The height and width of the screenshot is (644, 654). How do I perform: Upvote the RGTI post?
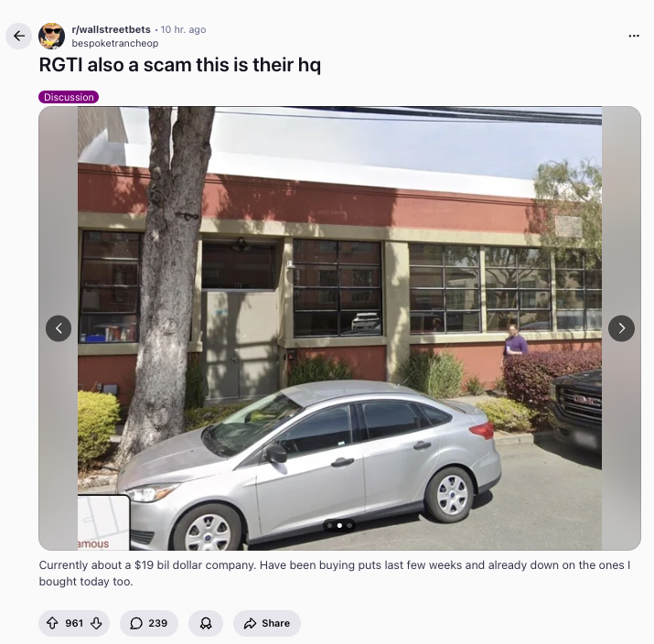(52, 623)
